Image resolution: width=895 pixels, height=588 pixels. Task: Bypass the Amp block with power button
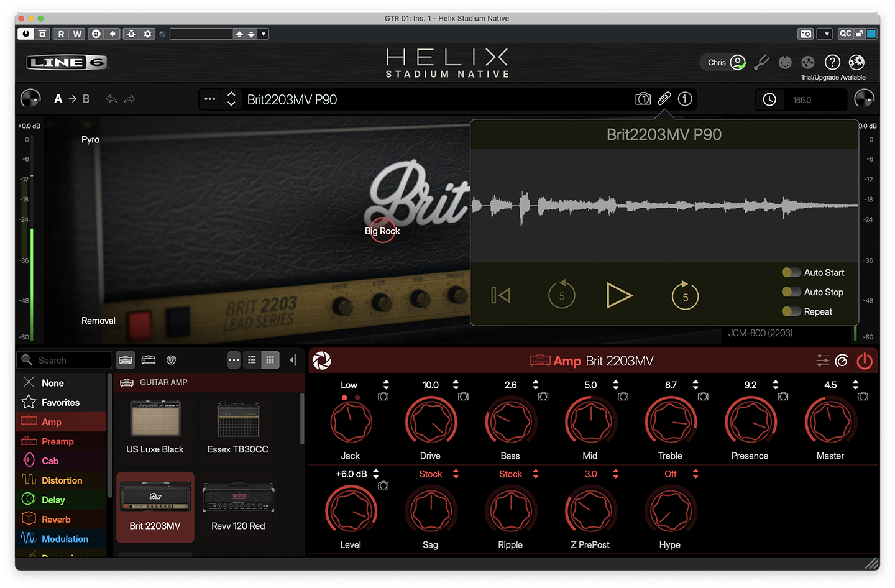point(865,361)
